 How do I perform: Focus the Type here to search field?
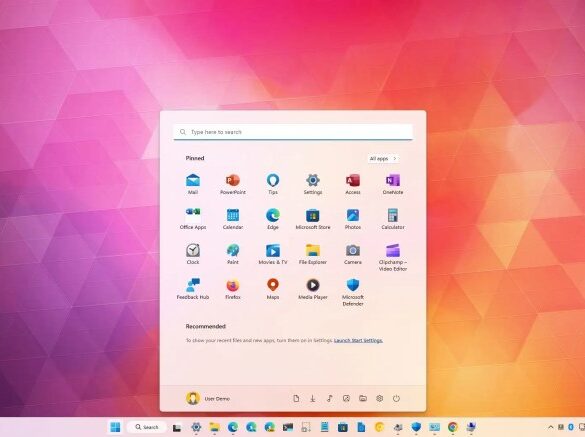click(x=293, y=132)
